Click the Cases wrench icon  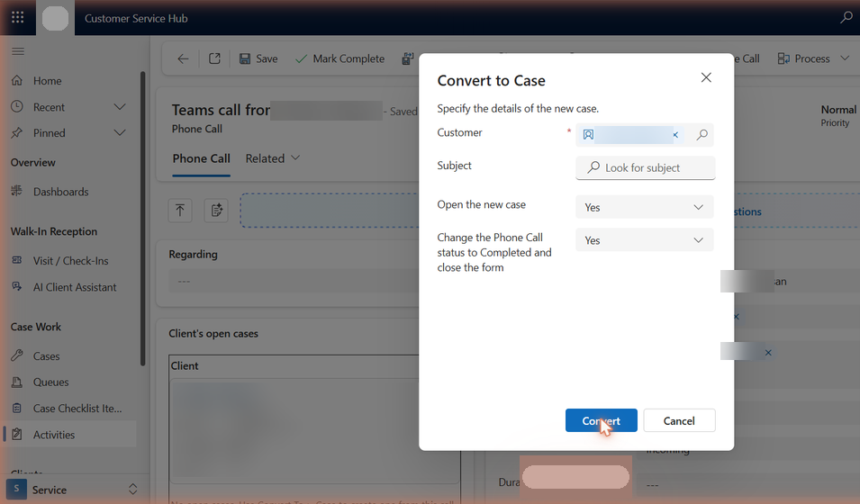(x=17, y=355)
